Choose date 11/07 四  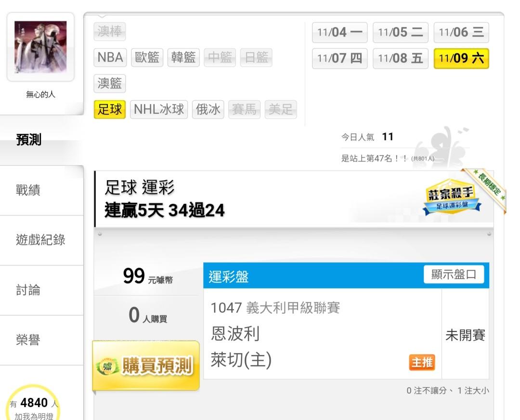[339, 58]
